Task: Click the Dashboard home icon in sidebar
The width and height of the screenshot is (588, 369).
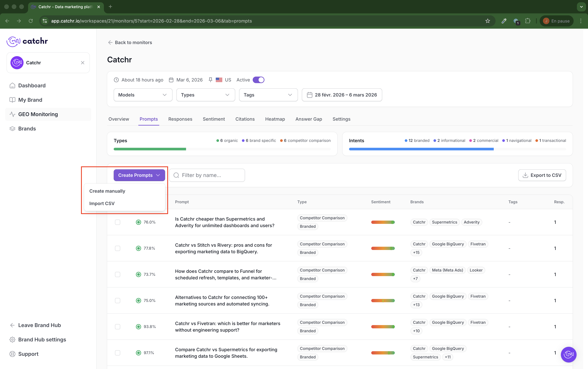Action: (x=12, y=85)
